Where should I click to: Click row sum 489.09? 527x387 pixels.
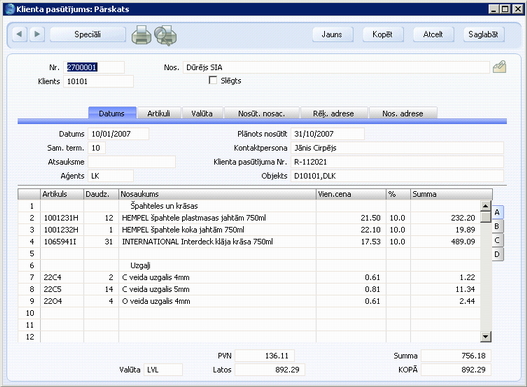tap(463, 241)
